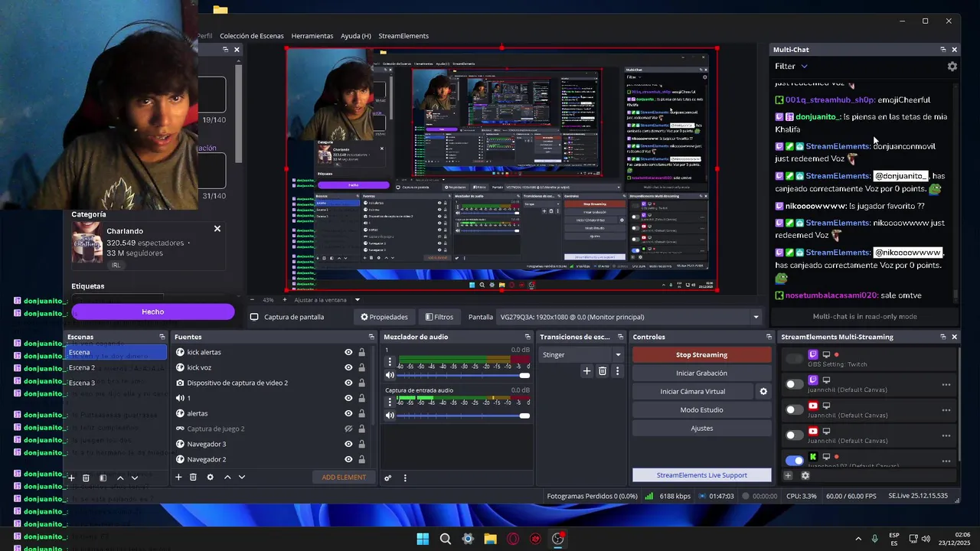Open transition properties three-dot menu
This screenshot has height=551, width=980.
click(617, 371)
